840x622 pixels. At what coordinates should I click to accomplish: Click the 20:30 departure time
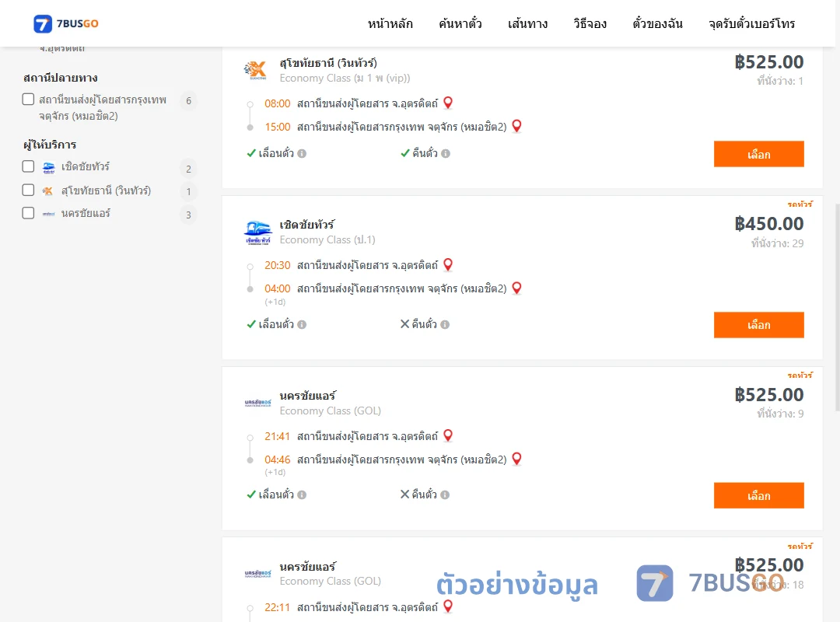click(x=278, y=265)
